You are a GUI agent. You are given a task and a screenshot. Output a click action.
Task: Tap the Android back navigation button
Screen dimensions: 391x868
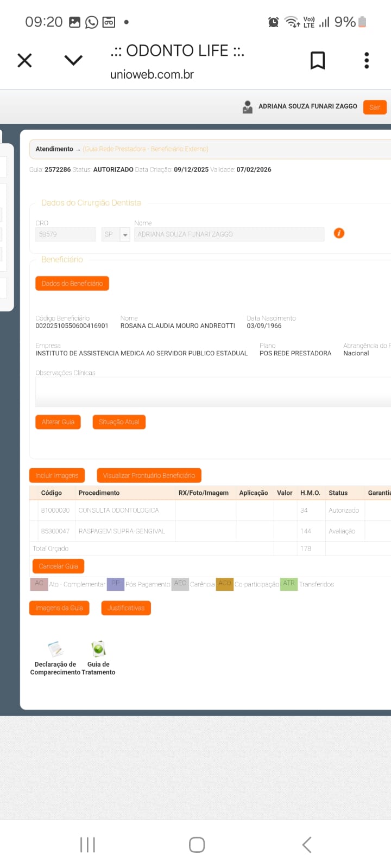coord(307,845)
